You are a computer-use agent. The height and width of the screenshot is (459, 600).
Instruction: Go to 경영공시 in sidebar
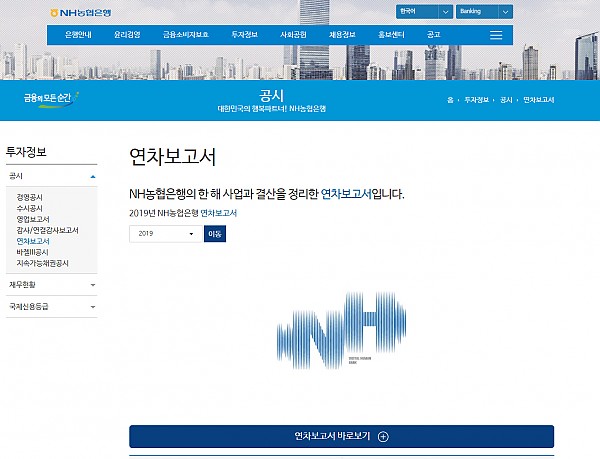(x=29, y=197)
